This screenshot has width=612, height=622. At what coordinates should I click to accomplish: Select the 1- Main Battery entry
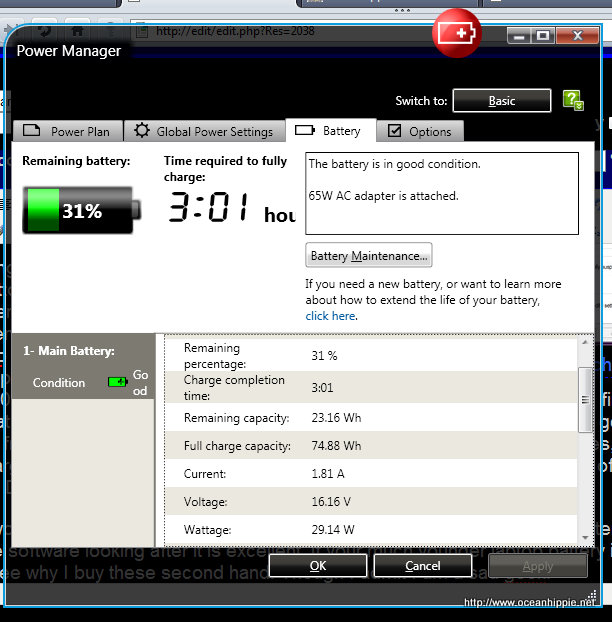coord(69,351)
